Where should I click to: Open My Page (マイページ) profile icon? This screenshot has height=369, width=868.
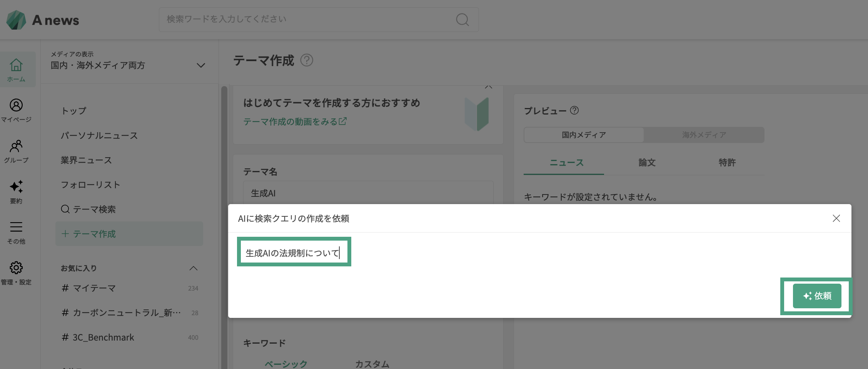(16, 105)
